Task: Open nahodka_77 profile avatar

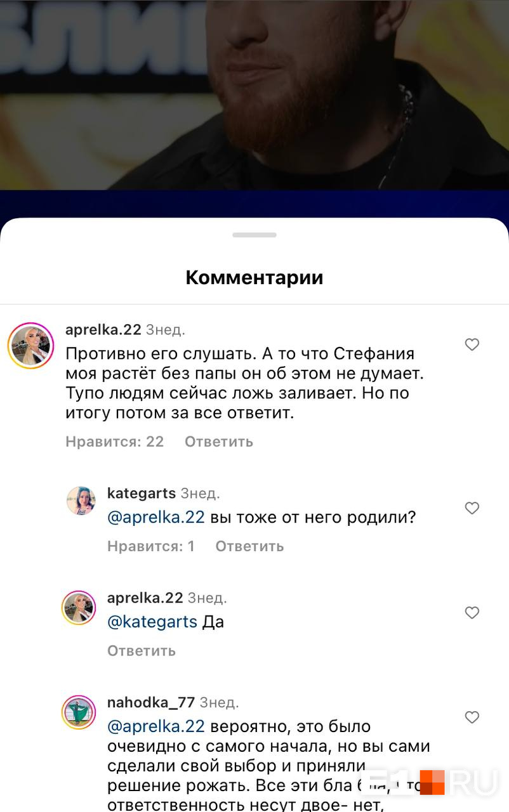Action: tap(79, 712)
